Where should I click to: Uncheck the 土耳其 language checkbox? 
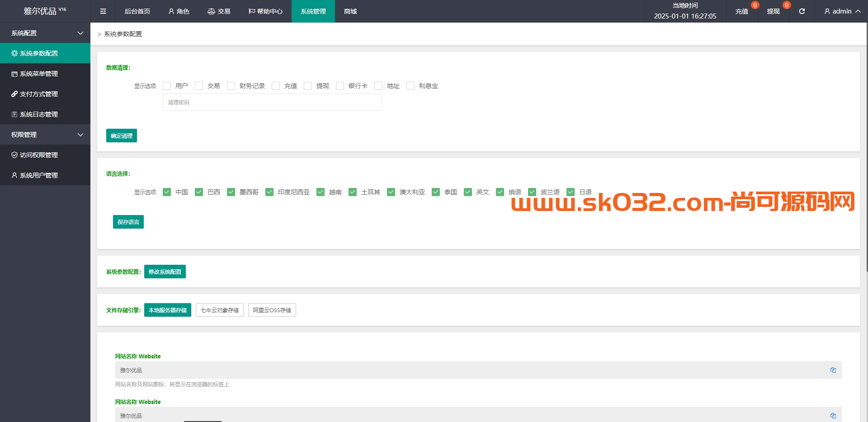tap(353, 192)
